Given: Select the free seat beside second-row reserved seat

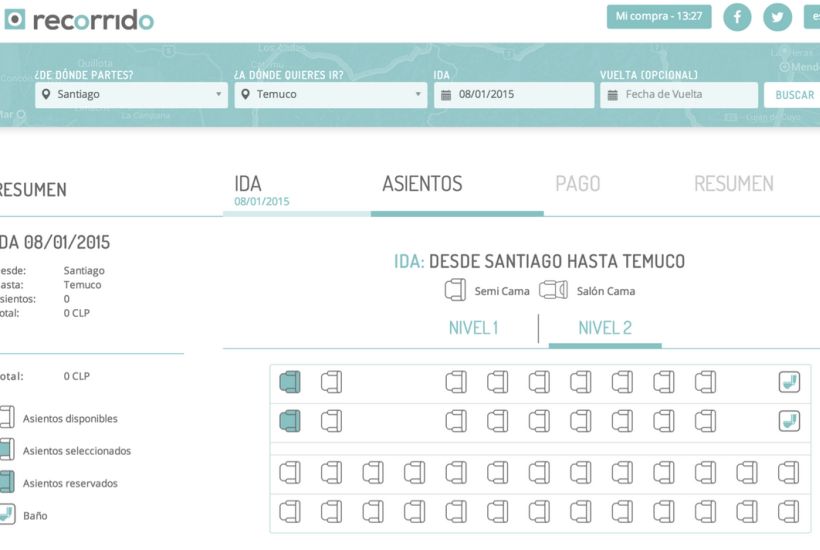Looking at the screenshot, I should [331, 421].
